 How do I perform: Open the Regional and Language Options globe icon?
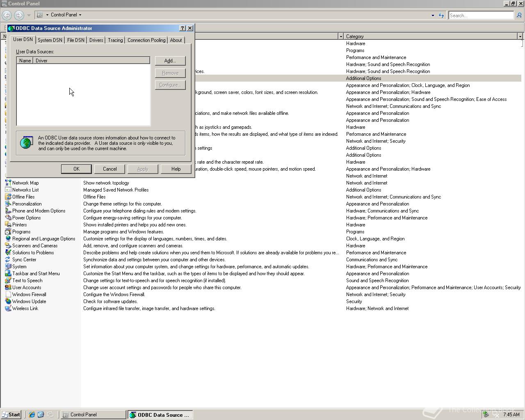(8, 239)
